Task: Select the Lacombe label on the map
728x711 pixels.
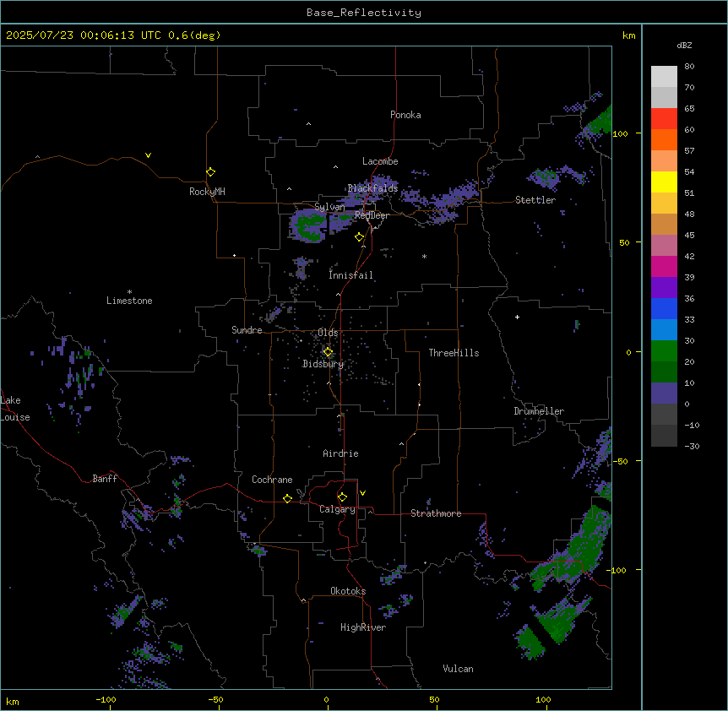Action: tap(380, 161)
